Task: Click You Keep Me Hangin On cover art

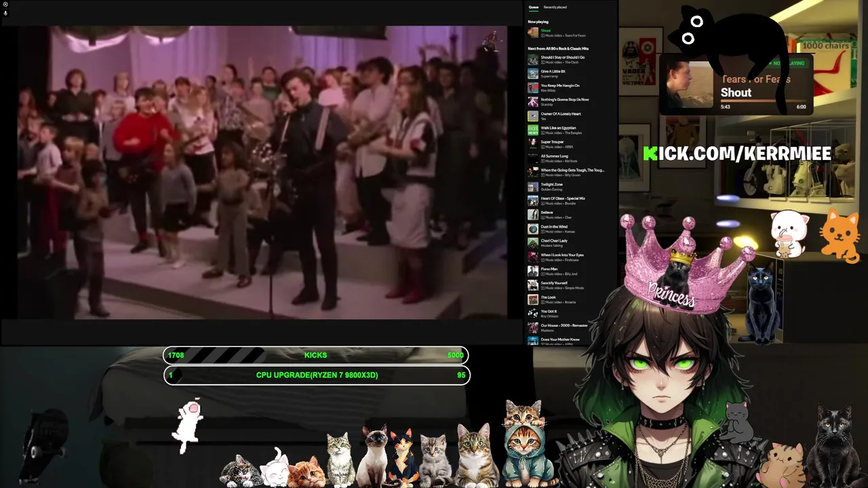Action: [533, 88]
